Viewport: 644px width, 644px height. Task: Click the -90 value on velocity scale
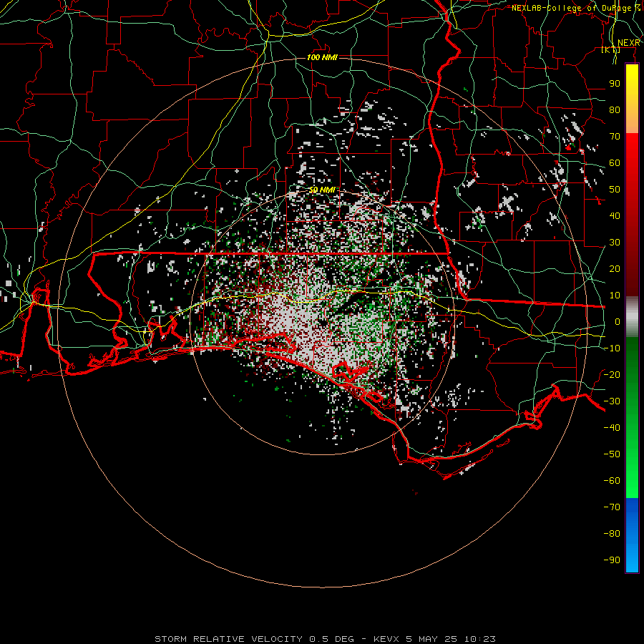point(612,560)
